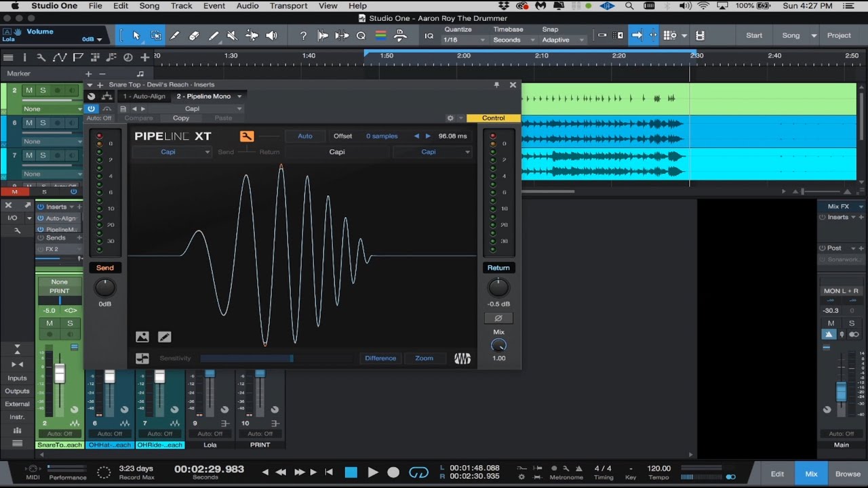The image size is (868, 488).
Task: Open the Track menu
Action: tap(181, 6)
